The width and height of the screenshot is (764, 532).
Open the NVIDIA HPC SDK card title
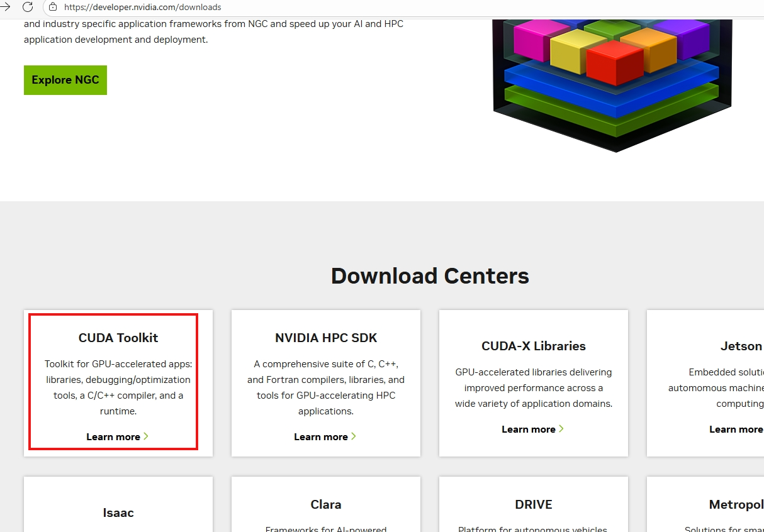[326, 338]
